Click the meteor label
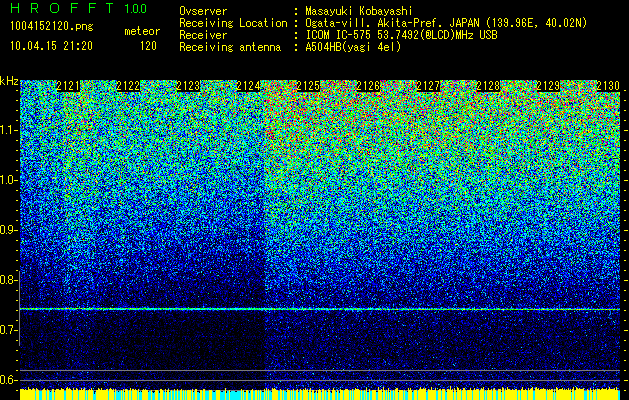 tap(142, 31)
